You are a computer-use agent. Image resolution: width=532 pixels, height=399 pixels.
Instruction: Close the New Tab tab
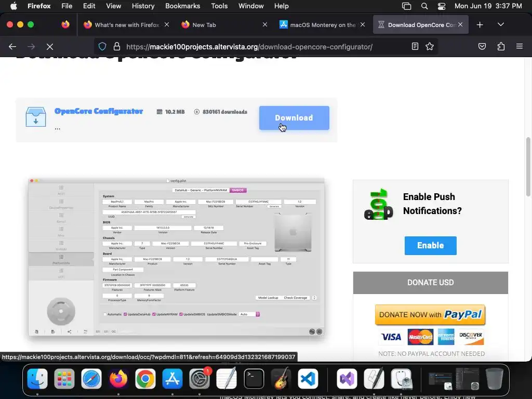click(265, 24)
